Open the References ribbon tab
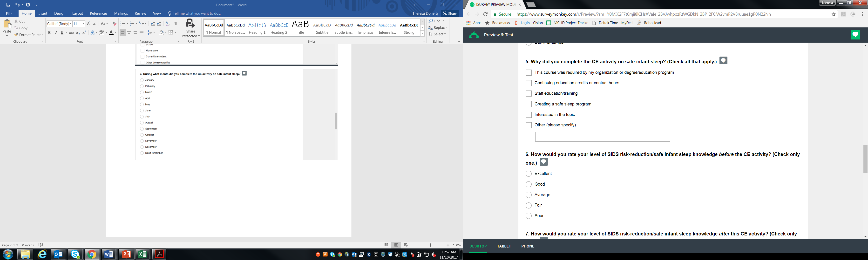 tap(98, 13)
